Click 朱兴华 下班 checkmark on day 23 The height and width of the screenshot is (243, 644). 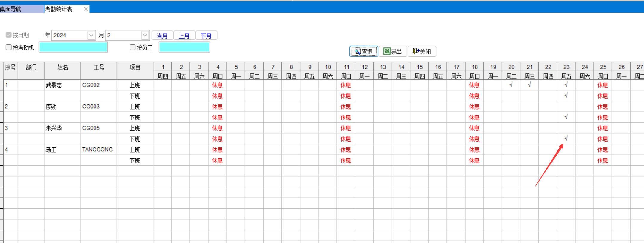point(566,139)
